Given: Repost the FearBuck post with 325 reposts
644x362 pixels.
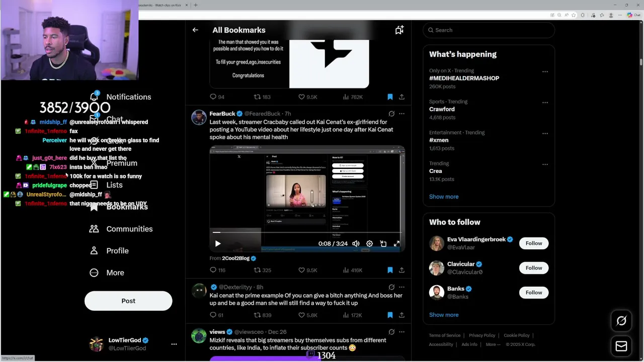Looking at the screenshot, I should tap(262, 270).
